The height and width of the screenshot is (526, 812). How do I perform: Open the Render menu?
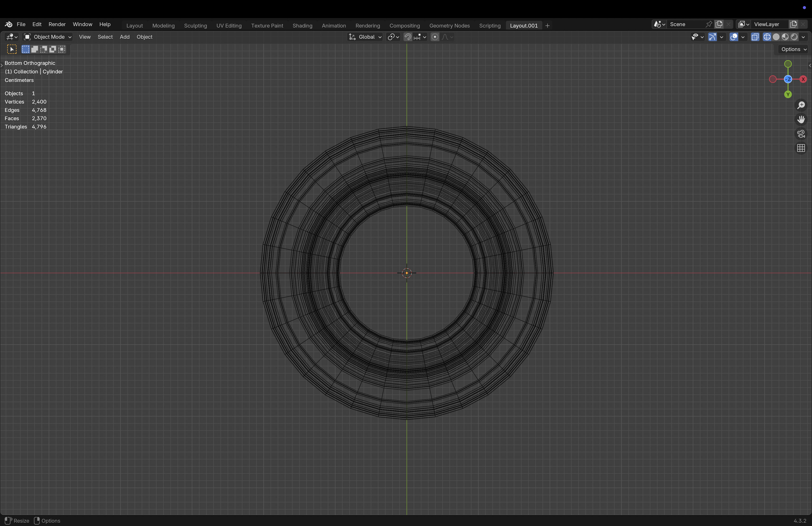[57, 24]
